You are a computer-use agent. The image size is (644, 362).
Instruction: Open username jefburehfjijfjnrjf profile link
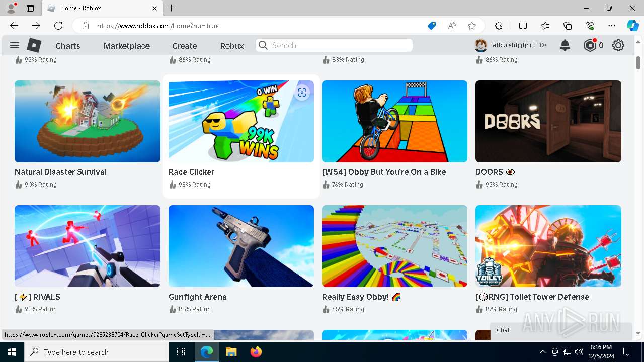click(x=513, y=45)
